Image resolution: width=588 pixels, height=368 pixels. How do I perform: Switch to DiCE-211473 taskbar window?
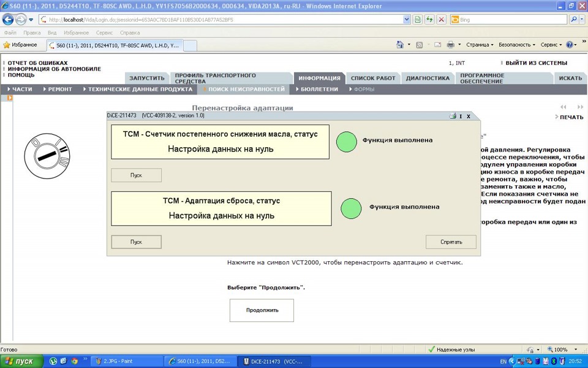(x=275, y=361)
